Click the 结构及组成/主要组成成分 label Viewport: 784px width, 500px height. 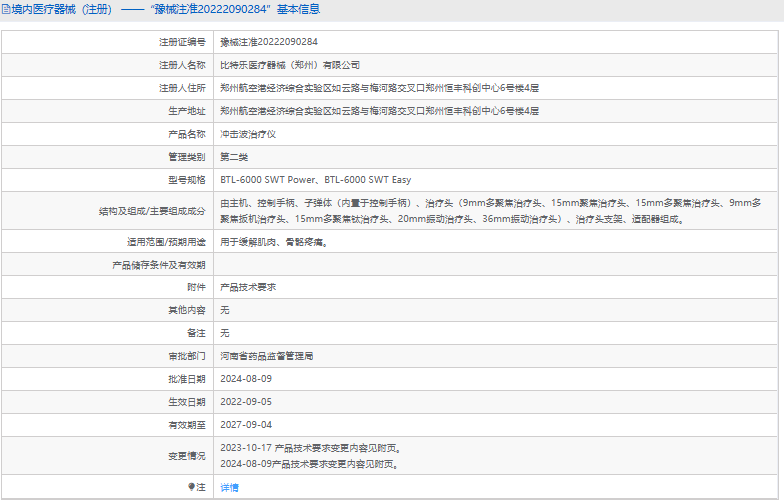(152, 211)
